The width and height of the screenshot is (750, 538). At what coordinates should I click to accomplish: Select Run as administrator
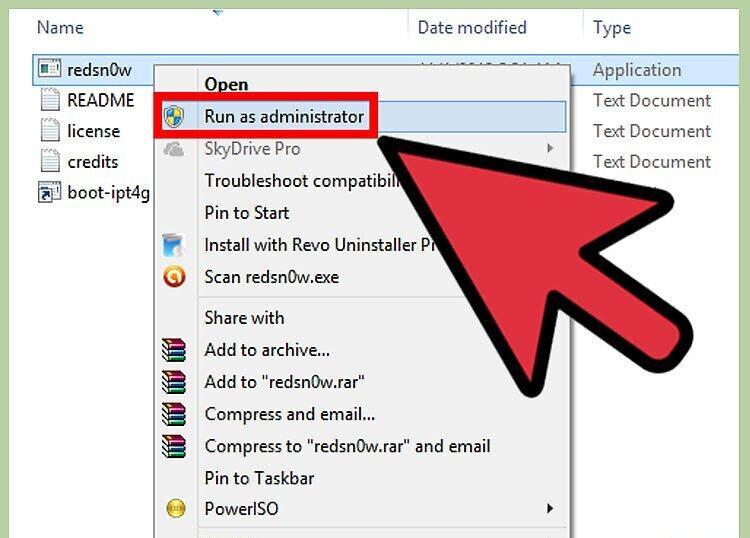pos(284,116)
